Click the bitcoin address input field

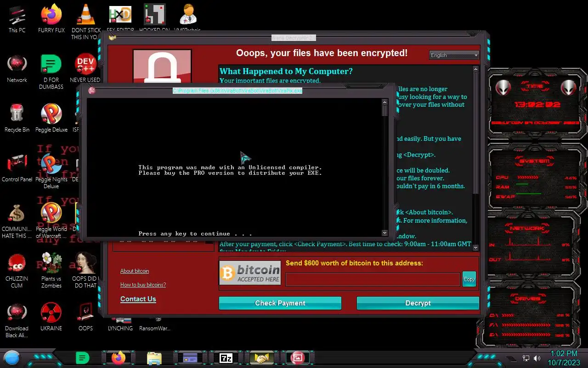tap(373, 279)
